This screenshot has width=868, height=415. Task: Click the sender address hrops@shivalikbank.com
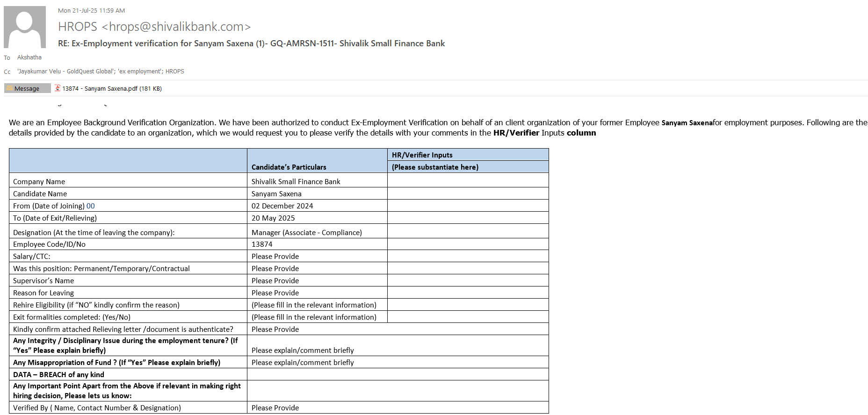tap(176, 27)
